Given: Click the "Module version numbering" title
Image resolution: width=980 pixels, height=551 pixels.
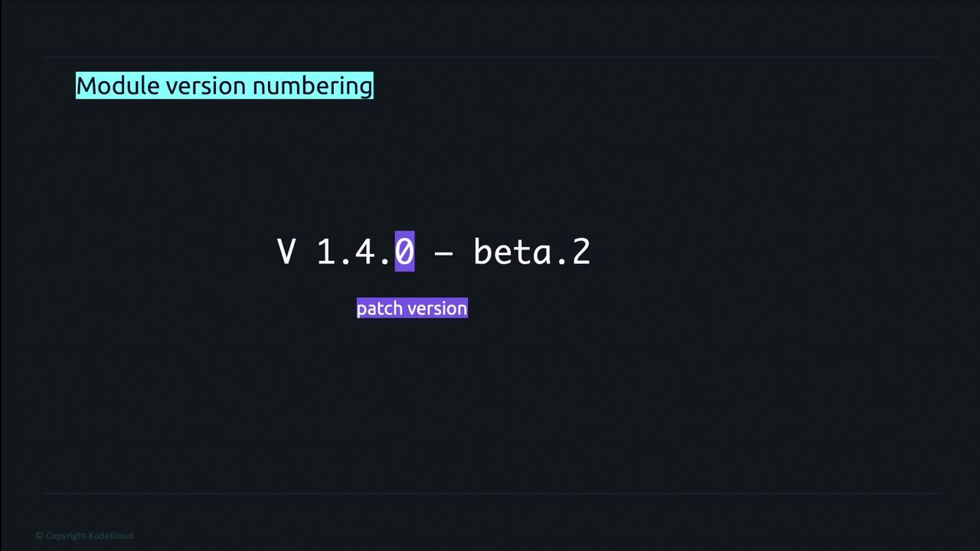Looking at the screenshot, I should 224,86.
